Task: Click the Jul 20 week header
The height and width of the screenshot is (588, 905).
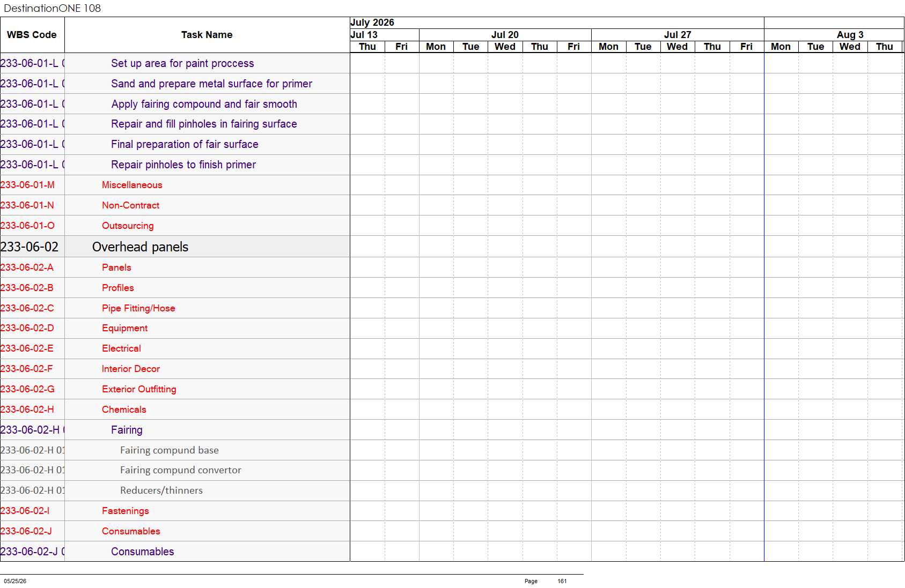Action: click(505, 35)
